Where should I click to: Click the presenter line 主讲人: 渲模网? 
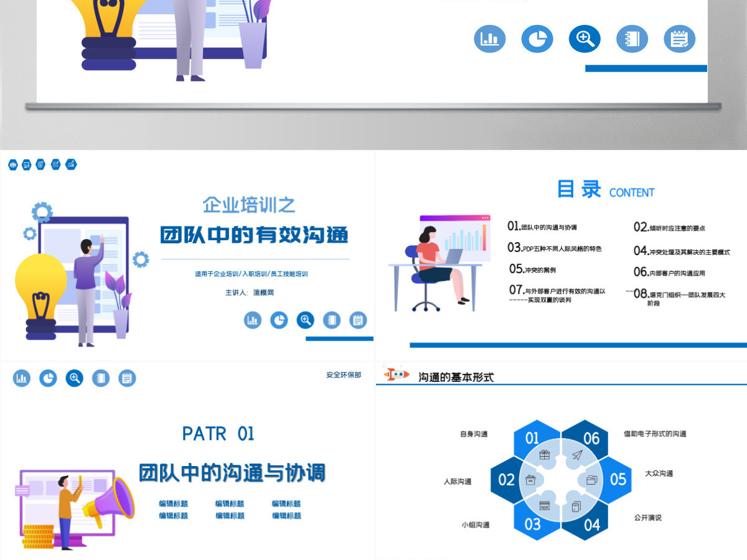click(250, 292)
